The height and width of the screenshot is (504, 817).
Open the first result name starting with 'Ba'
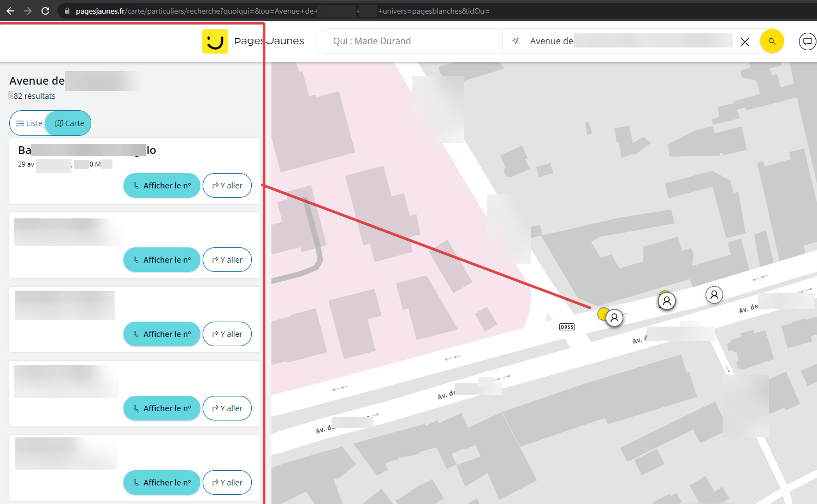87,150
